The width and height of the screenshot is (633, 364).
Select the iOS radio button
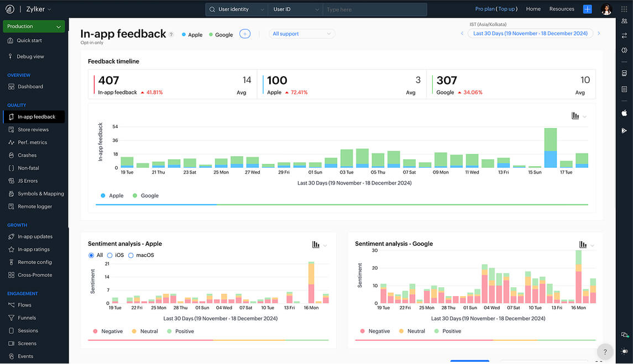[x=109, y=255]
